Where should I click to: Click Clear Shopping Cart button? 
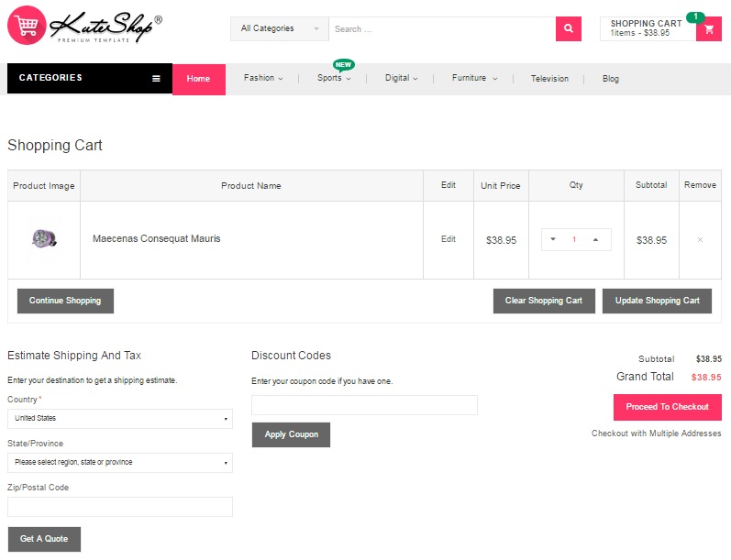[544, 301]
